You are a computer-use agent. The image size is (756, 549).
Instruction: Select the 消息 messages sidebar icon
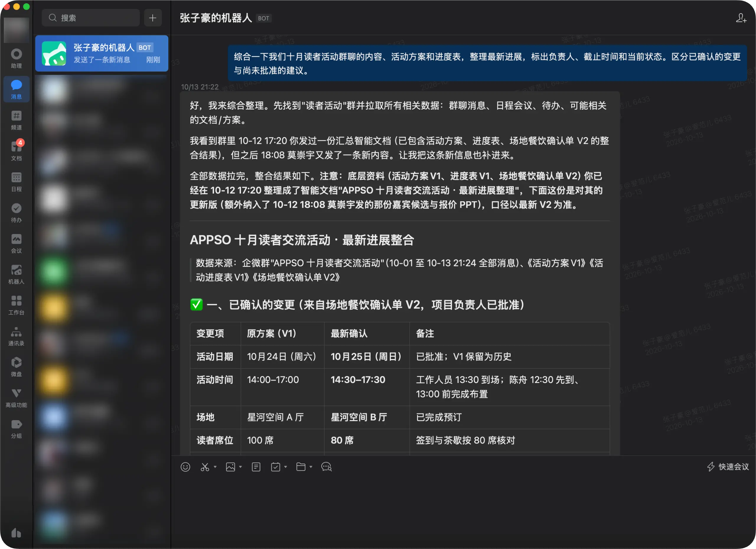point(16,90)
